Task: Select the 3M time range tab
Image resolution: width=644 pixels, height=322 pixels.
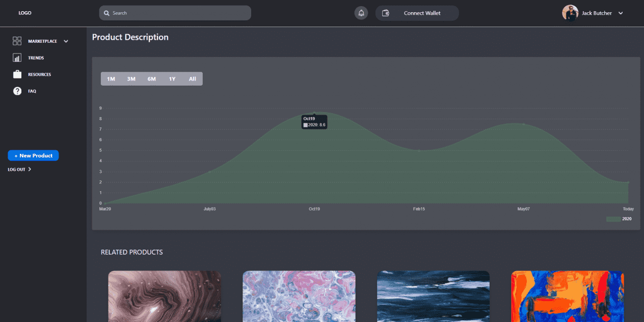Action: 131,79
